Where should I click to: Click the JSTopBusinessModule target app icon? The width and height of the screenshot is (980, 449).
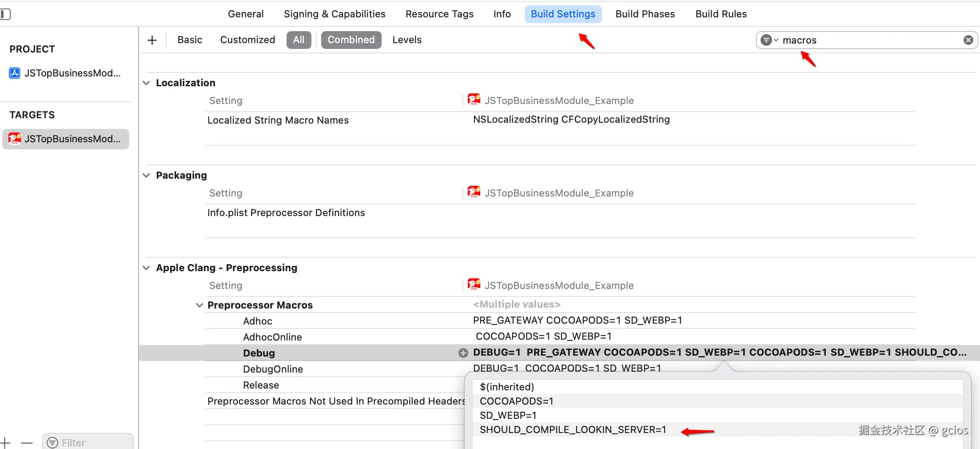pos(15,139)
